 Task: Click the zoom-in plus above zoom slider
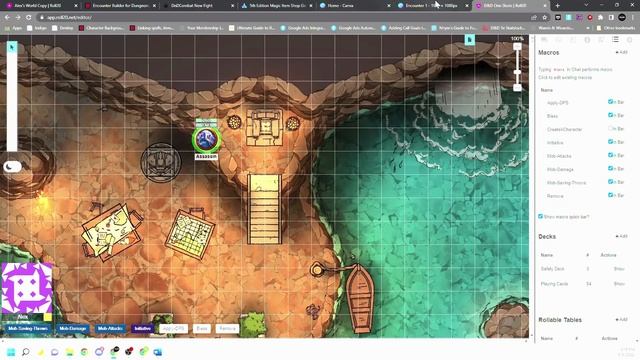point(517,47)
